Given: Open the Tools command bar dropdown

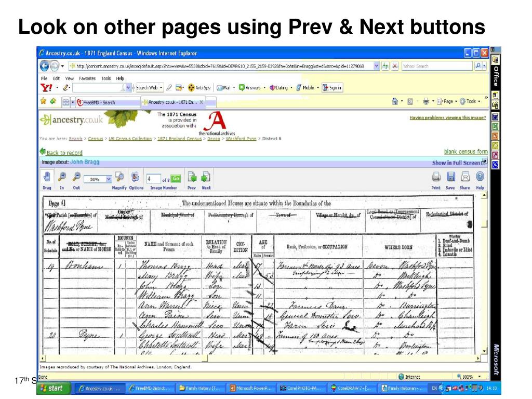Looking at the screenshot, I should coord(470,101).
